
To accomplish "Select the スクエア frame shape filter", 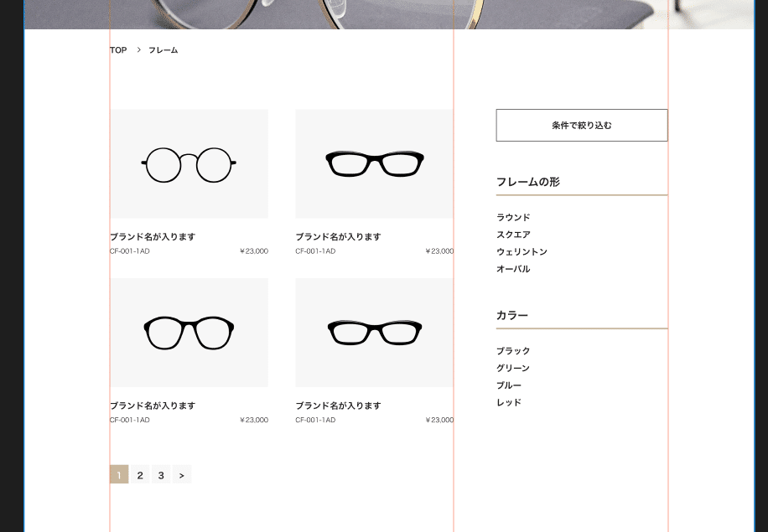I will coord(513,235).
